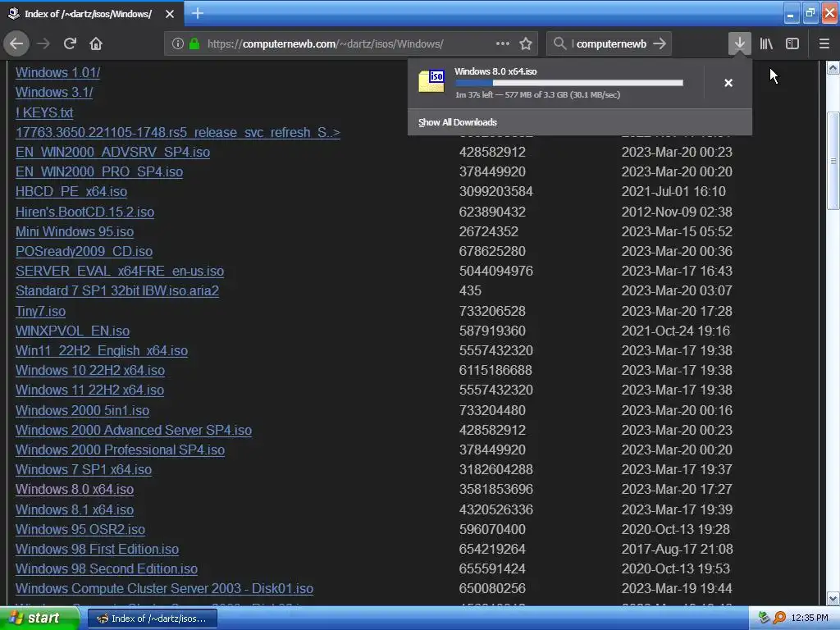
Task: Click the download progress bar
Action: [x=569, y=83]
